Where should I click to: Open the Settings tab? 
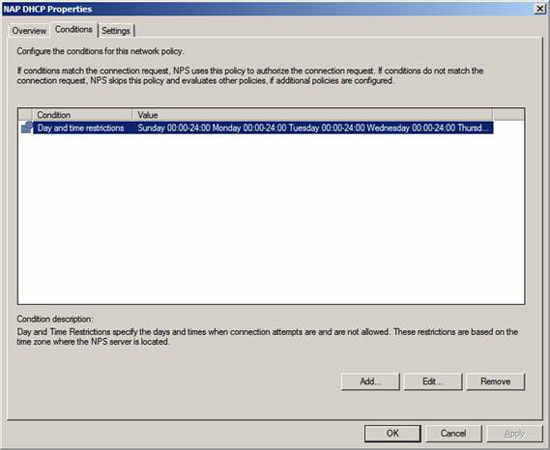116,31
